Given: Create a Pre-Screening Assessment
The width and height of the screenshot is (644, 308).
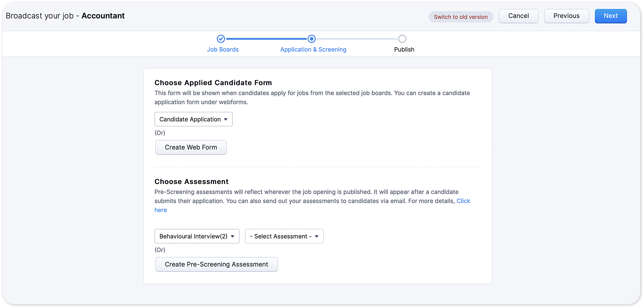Looking at the screenshot, I should (x=216, y=264).
